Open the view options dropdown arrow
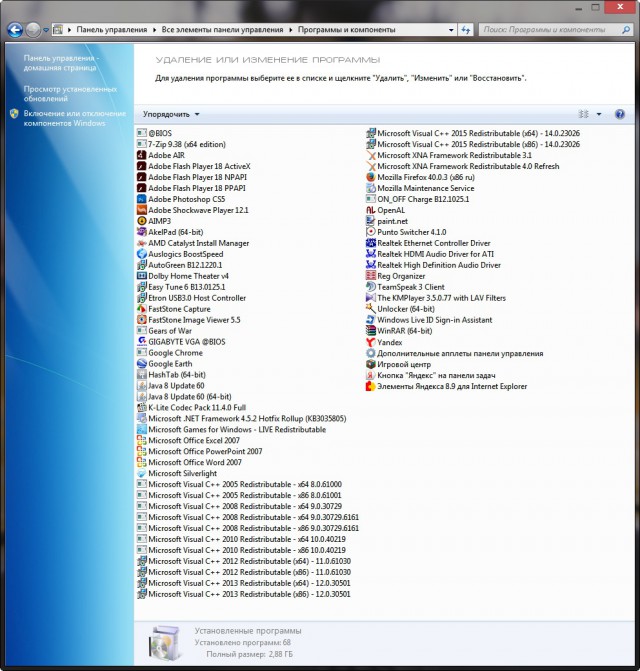Viewport: 640px width, 671px height. pos(599,114)
